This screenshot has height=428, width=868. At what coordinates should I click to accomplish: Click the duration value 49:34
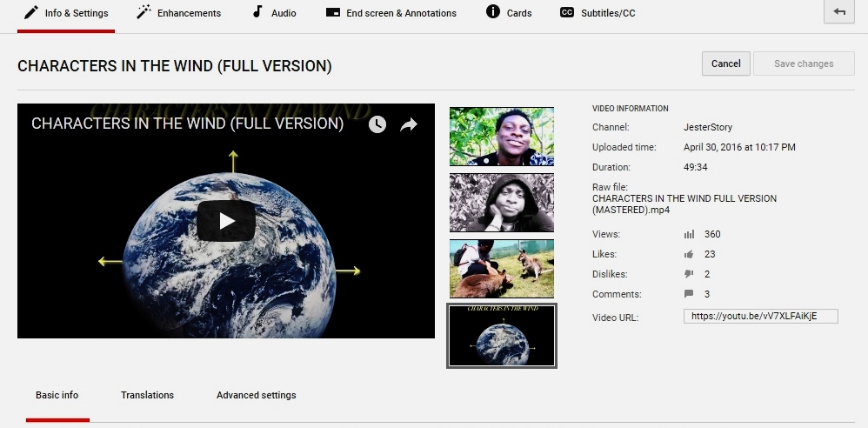pyautogui.click(x=695, y=167)
